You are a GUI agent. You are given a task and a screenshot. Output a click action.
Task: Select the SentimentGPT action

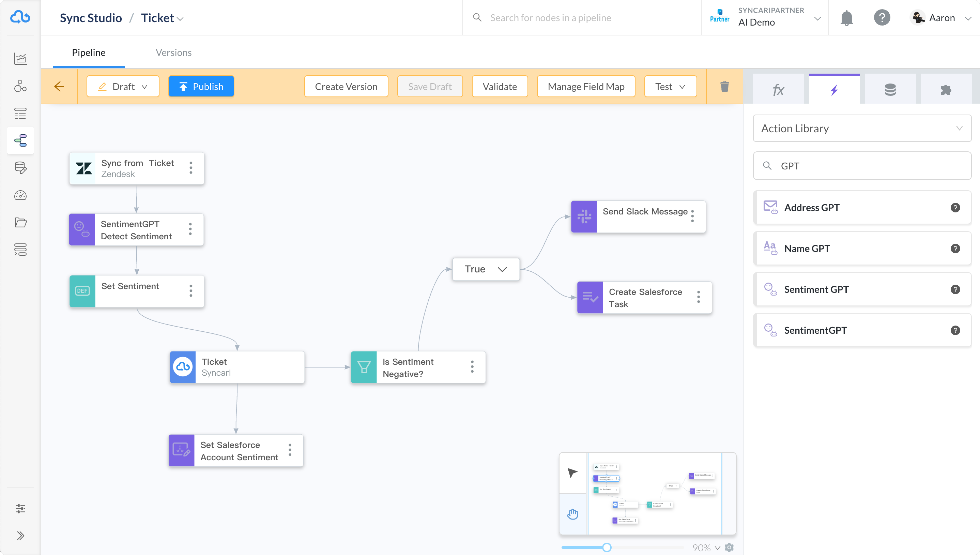point(862,330)
